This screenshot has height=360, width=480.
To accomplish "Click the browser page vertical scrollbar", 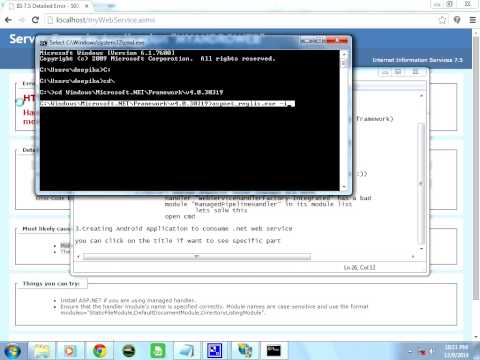I will 476,167.
